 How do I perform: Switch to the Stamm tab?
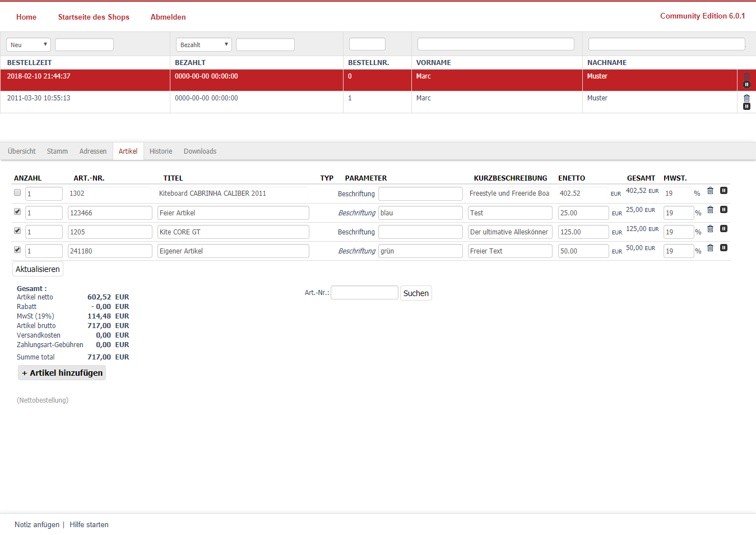click(x=57, y=151)
